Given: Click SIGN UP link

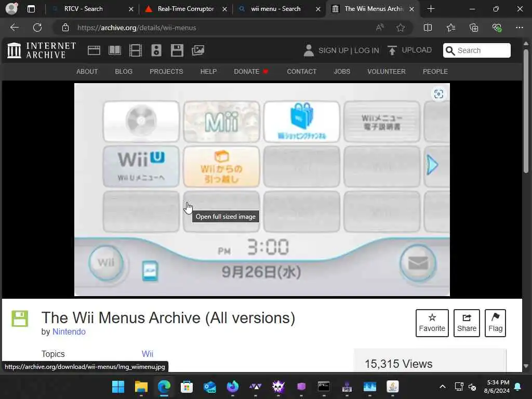Looking at the screenshot, I should pos(333,50).
